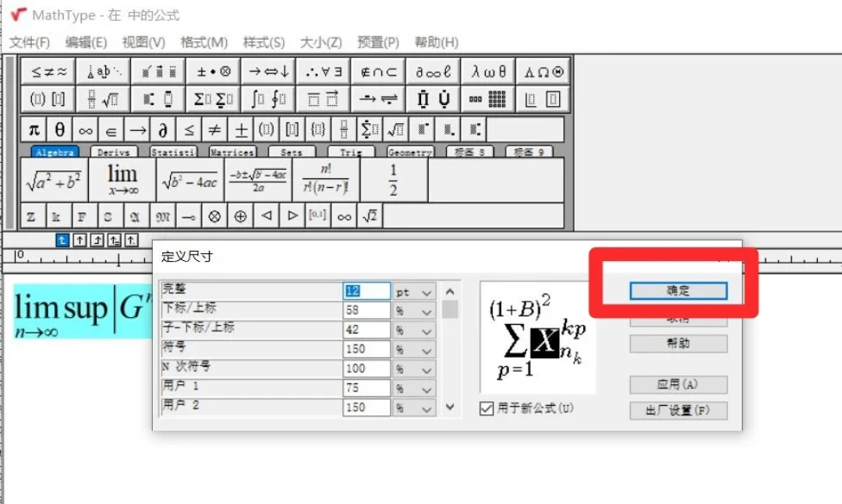Open the 大小(Z) menu
Viewport: 842px width, 504px height.
coord(320,42)
